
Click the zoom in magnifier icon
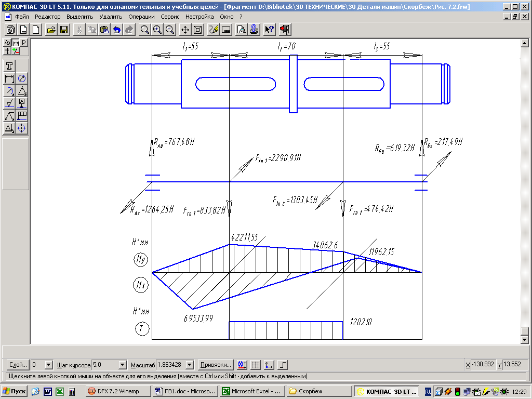click(x=157, y=30)
